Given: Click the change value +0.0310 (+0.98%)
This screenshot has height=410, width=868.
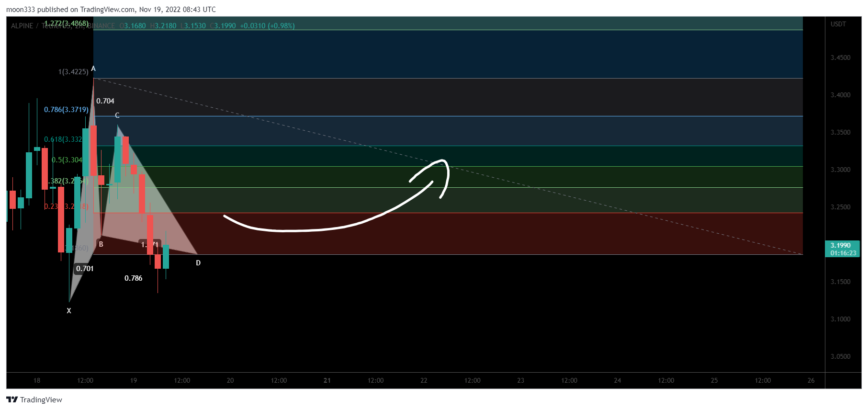Looking at the screenshot, I should 267,26.
